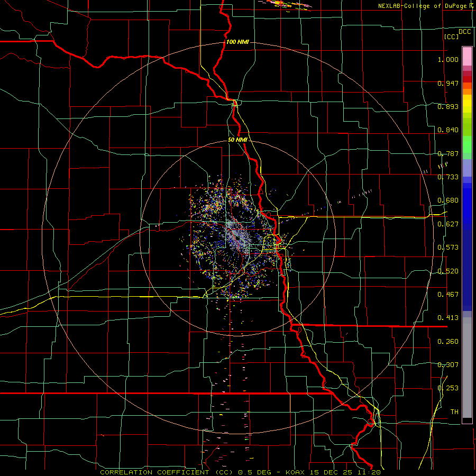Click the gray clutter at radar center
Image resolution: width=476 pixels, height=476 pixels.
point(239,237)
